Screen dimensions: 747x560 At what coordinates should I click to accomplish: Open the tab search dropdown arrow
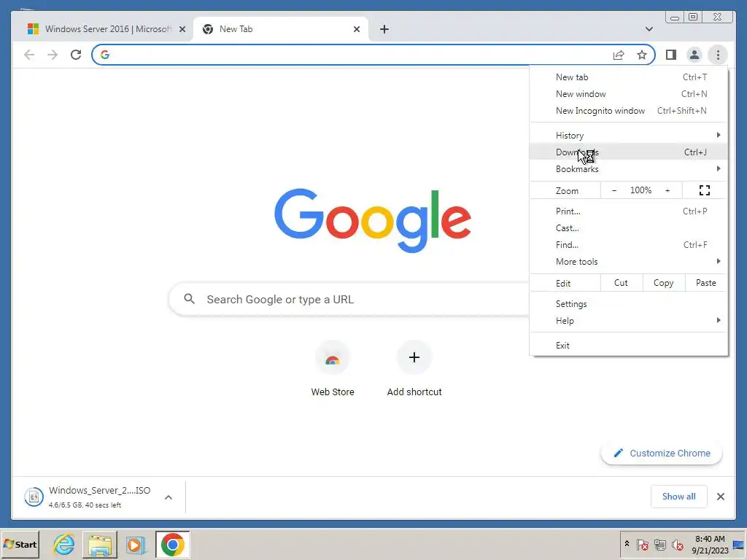[x=649, y=29]
